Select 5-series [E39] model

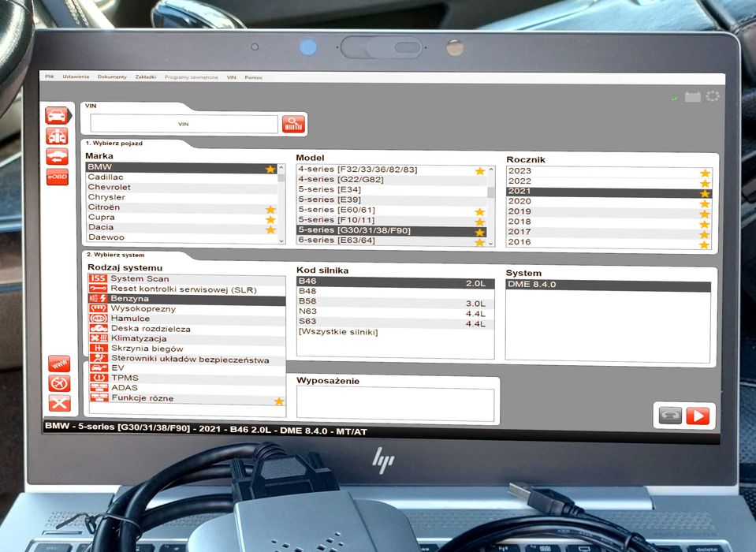pos(391,200)
